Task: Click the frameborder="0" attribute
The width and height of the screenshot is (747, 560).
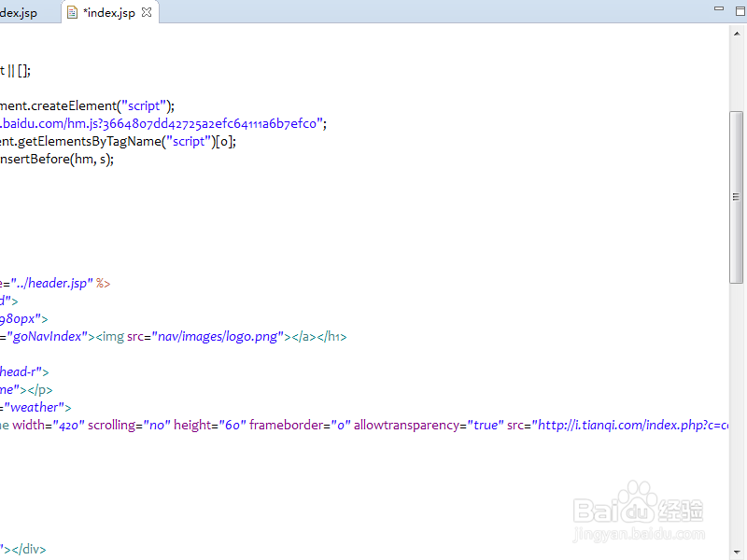Action: (300, 425)
